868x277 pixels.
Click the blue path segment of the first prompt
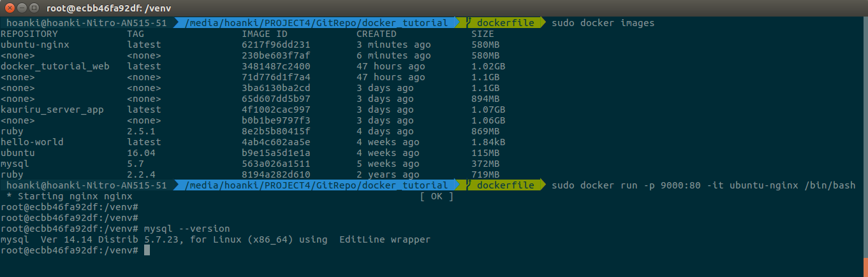coord(316,23)
